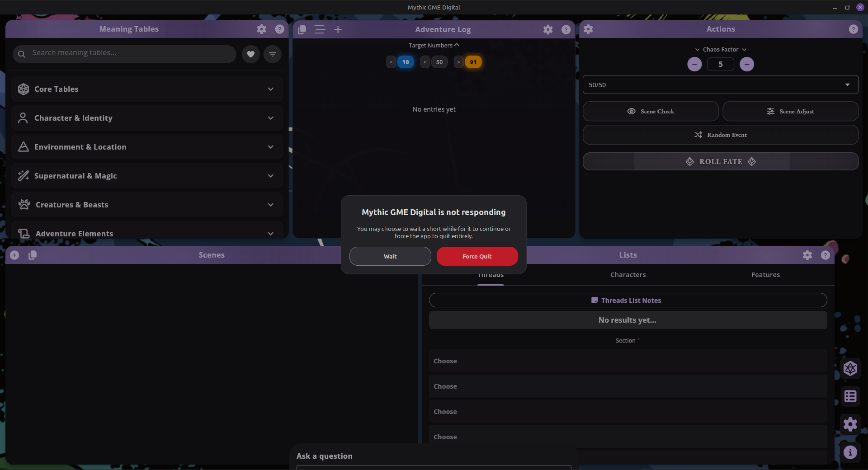Collapse the Target Numbers section

click(x=434, y=46)
